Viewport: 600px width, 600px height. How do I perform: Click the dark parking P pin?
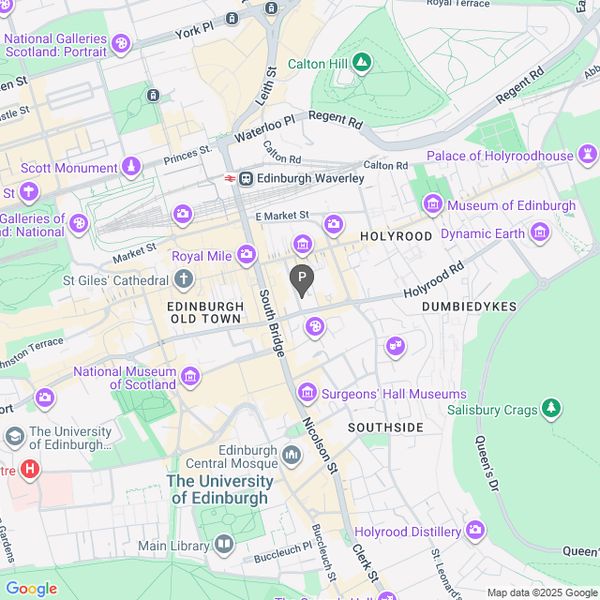[x=302, y=280]
